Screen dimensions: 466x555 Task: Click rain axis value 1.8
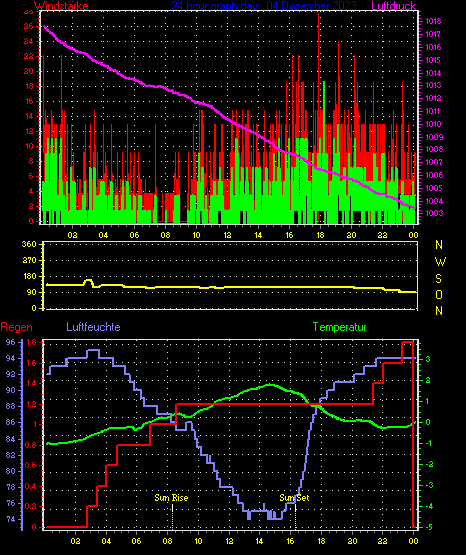pyautogui.click(x=31, y=342)
